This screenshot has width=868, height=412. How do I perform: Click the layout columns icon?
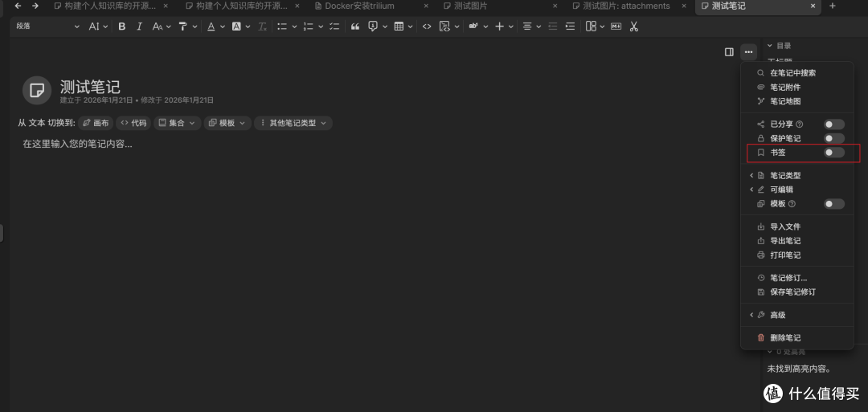592,26
